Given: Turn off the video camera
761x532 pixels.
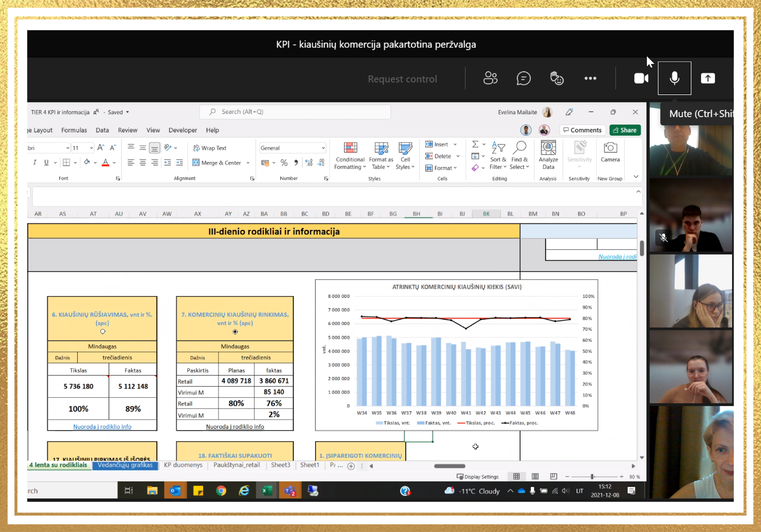Looking at the screenshot, I should click(x=641, y=79).
